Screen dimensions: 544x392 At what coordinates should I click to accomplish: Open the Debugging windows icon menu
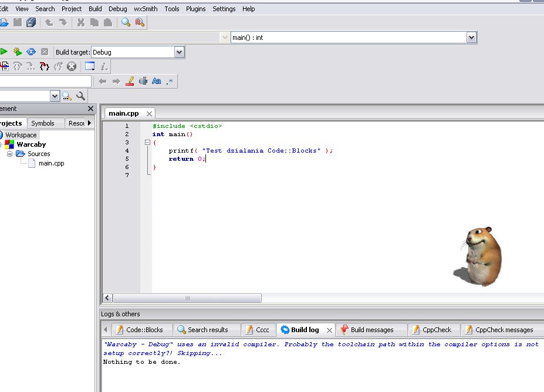pyautogui.click(x=90, y=66)
